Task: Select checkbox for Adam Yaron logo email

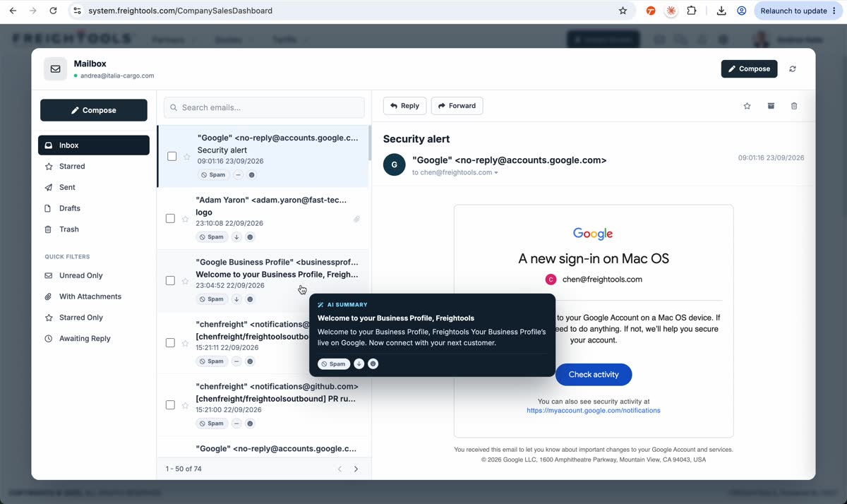Action: (x=170, y=219)
